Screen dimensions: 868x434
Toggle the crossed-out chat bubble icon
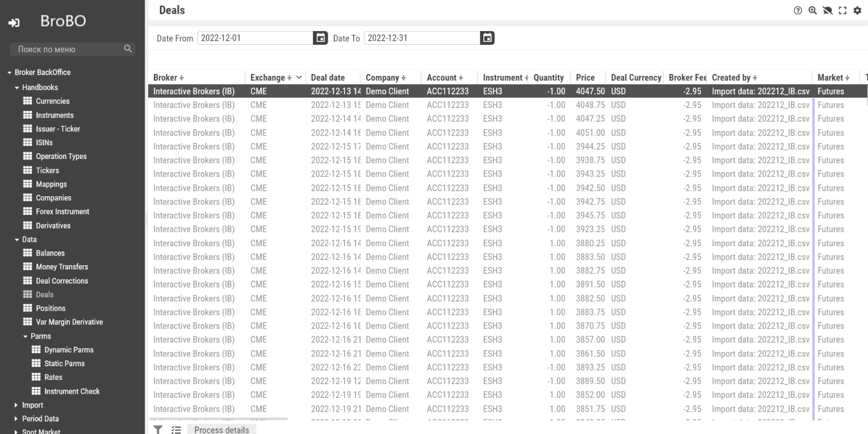[x=827, y=10]
